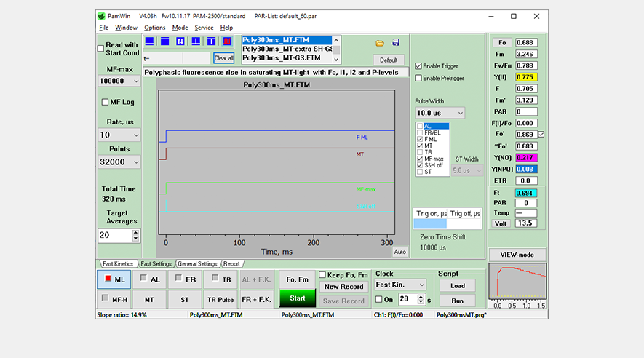Click the red square-wave pattern icon
This screenshot has height=358, width=644.
click(227, 41)
